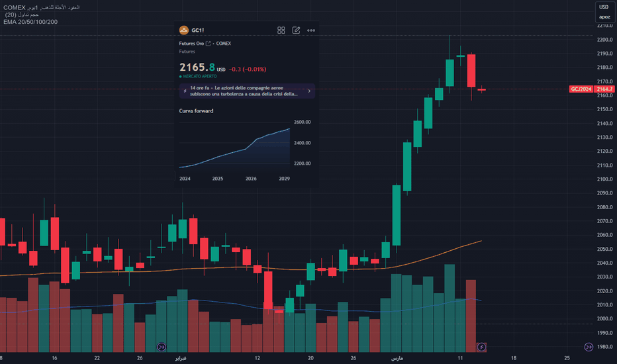Image resolution: width=617 pixels, height=364 pixels.
Task: Select the volume (20) indicator legend
Action: pos(22,15)
